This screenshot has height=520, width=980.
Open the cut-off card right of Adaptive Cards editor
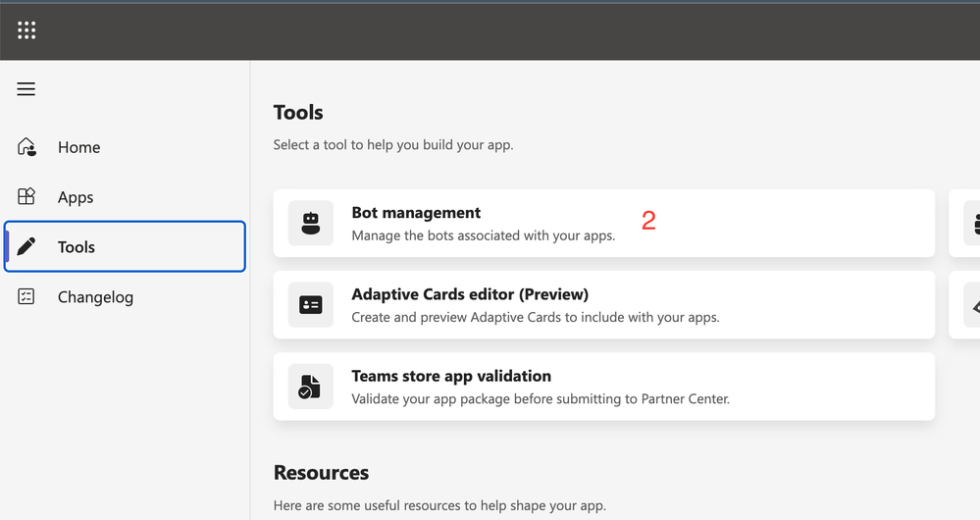point(965,305)
